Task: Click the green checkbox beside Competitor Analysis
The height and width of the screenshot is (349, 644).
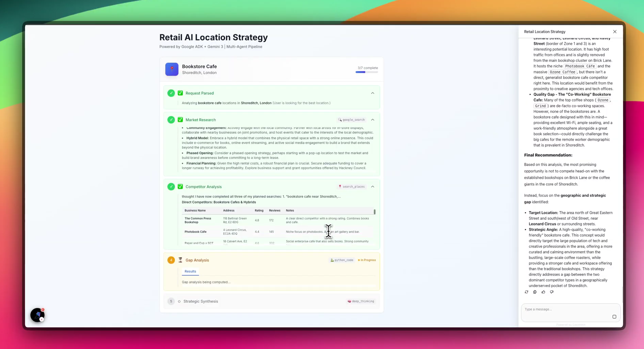Action: pos(180,187)
